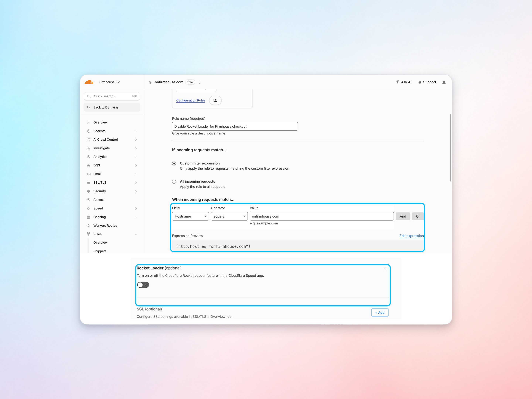Click the free plan badge
Image resolution: width=532 pixels, height=399 pixels.
(190, 82)
